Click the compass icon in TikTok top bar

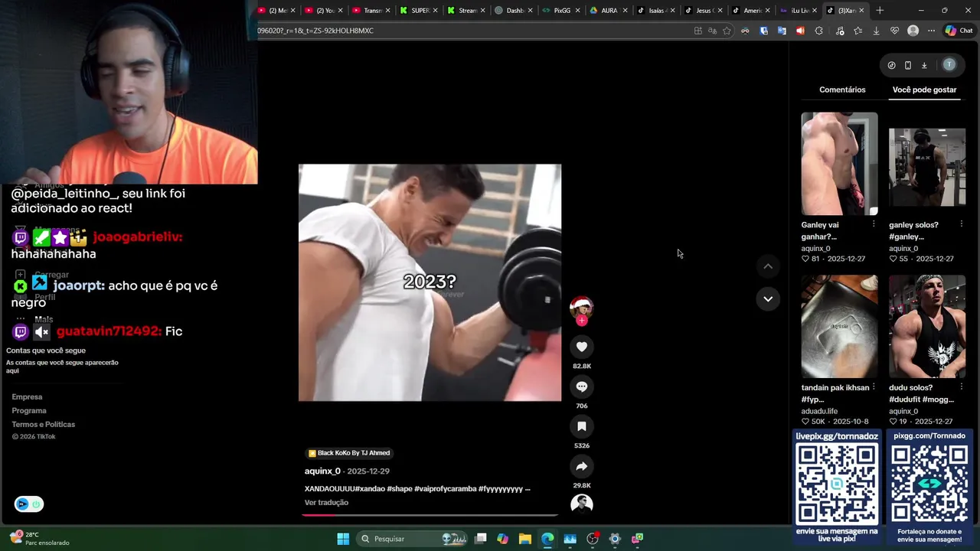tap(891, 65)
